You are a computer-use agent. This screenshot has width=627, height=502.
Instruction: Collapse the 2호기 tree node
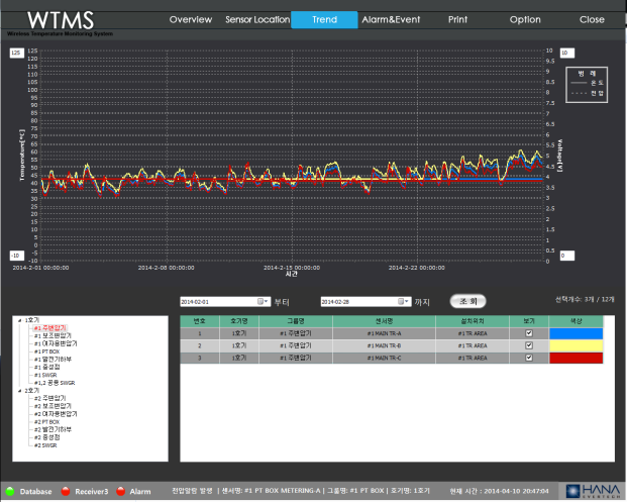[18, 390]
